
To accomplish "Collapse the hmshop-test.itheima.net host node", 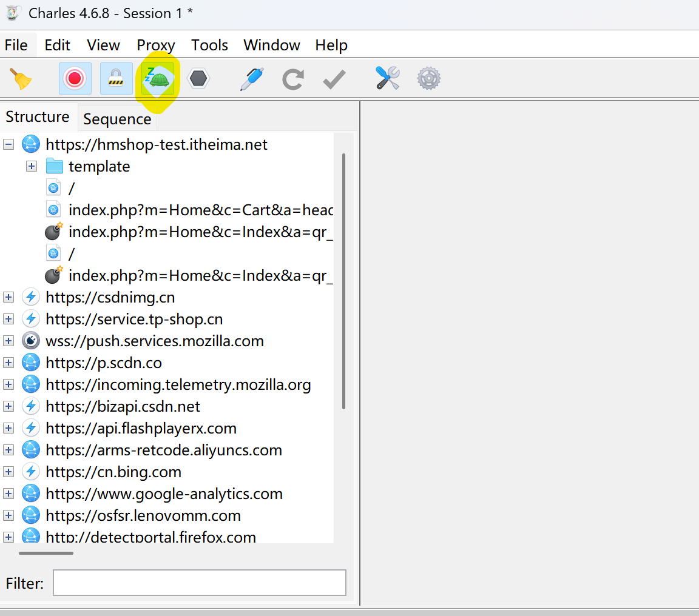I will (x=8, y=144).
